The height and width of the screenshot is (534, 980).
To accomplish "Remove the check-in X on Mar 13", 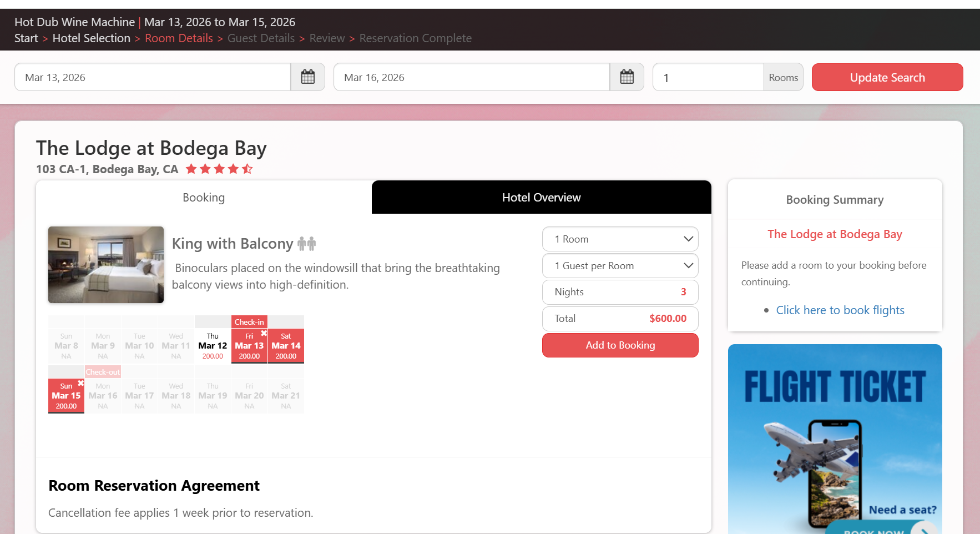I will click(x=264, y=333).
